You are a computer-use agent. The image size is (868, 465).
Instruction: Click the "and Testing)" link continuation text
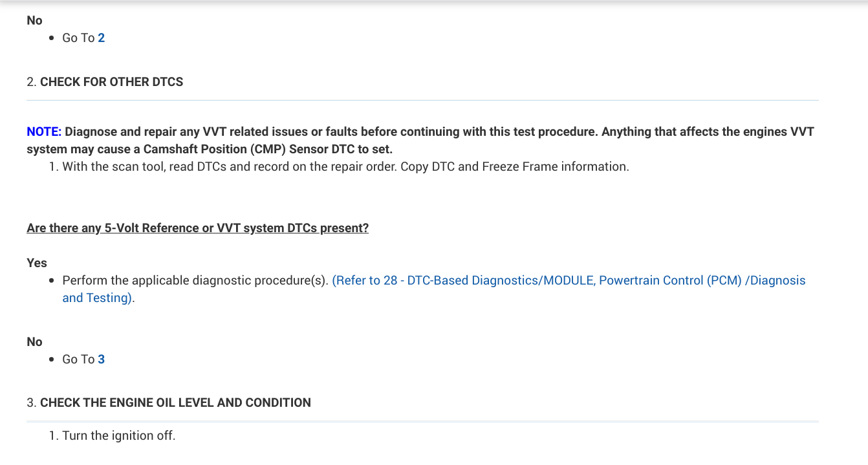tap(97, 298)
